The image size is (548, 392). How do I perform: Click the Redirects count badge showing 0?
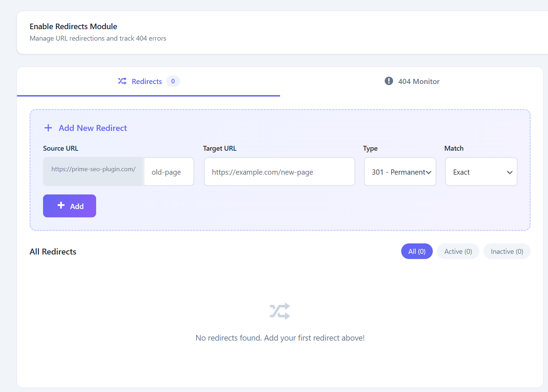(x=173, y=81)
